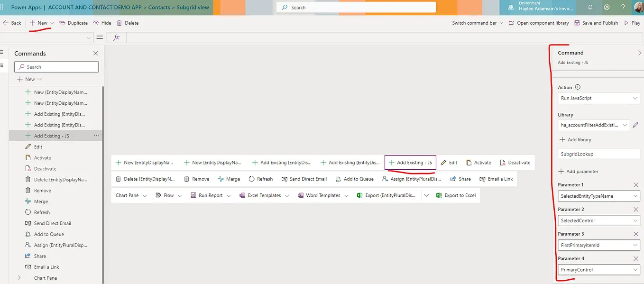Open the help question mark icon
The image size is (644, 284).
coord(623,8)
